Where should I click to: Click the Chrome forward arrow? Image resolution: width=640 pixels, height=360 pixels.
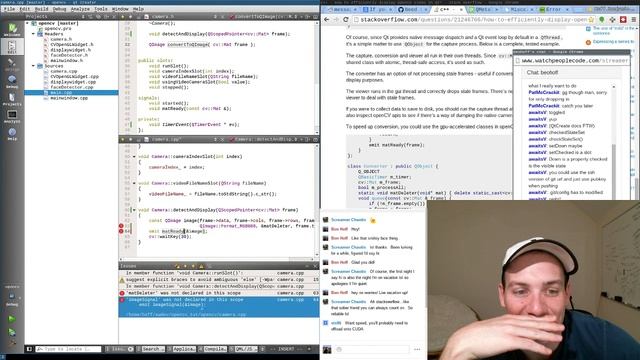click(336, 20)
